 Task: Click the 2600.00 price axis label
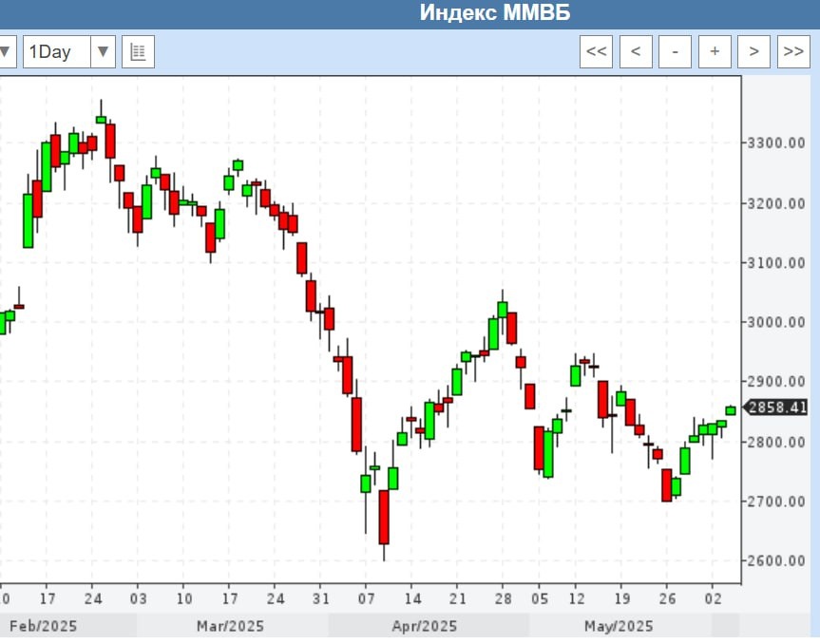coord(776,560)
